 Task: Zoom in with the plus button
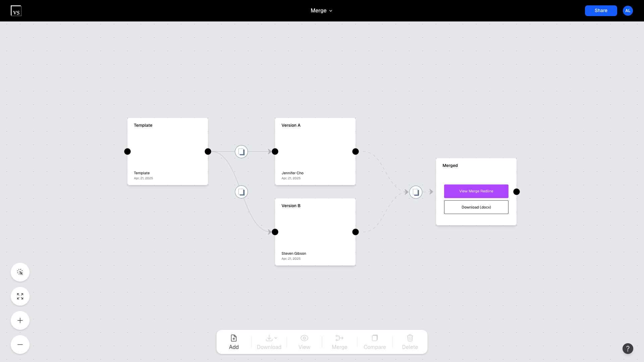click(20, 320)
